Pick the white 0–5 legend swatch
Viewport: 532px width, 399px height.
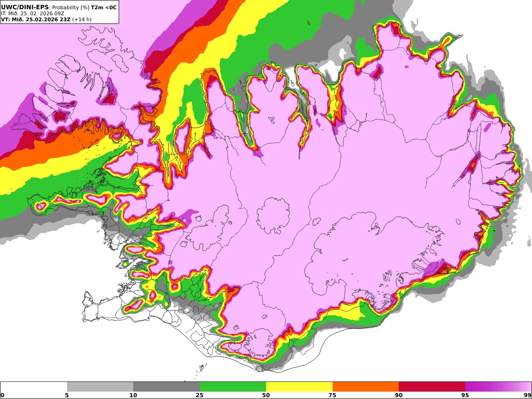[x=34, y=387]
